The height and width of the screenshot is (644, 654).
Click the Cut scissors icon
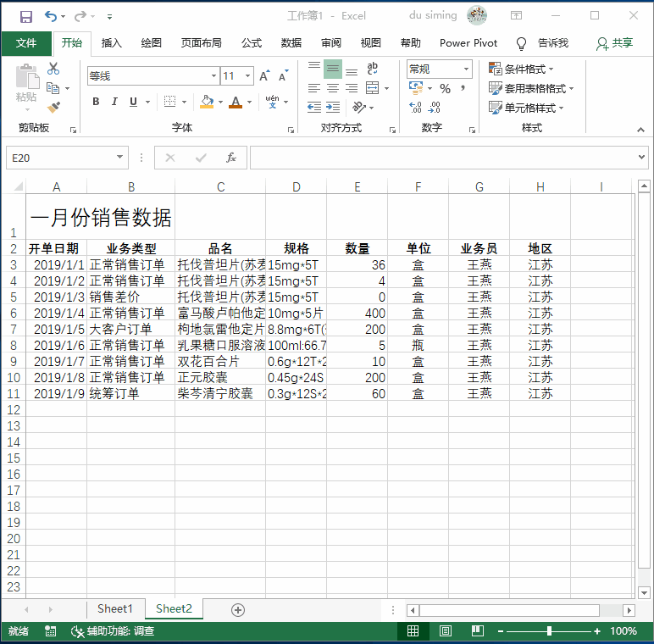pos(53,69)
